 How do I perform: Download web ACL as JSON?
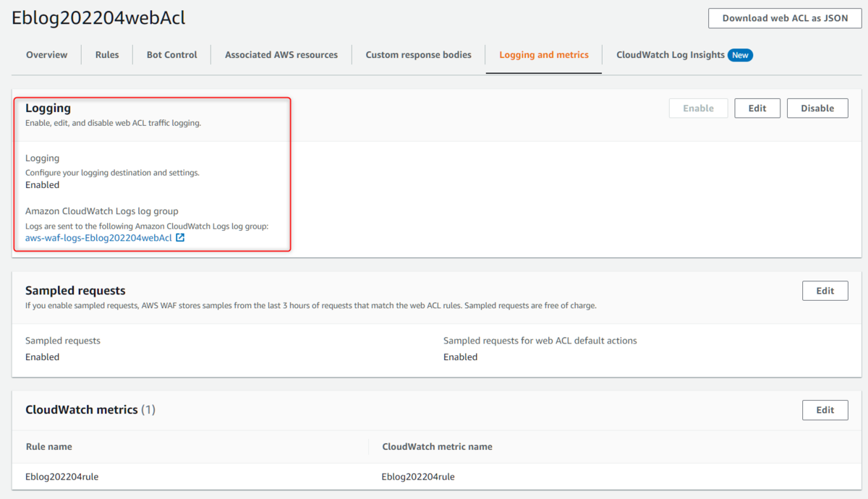[x=785, y=18]
